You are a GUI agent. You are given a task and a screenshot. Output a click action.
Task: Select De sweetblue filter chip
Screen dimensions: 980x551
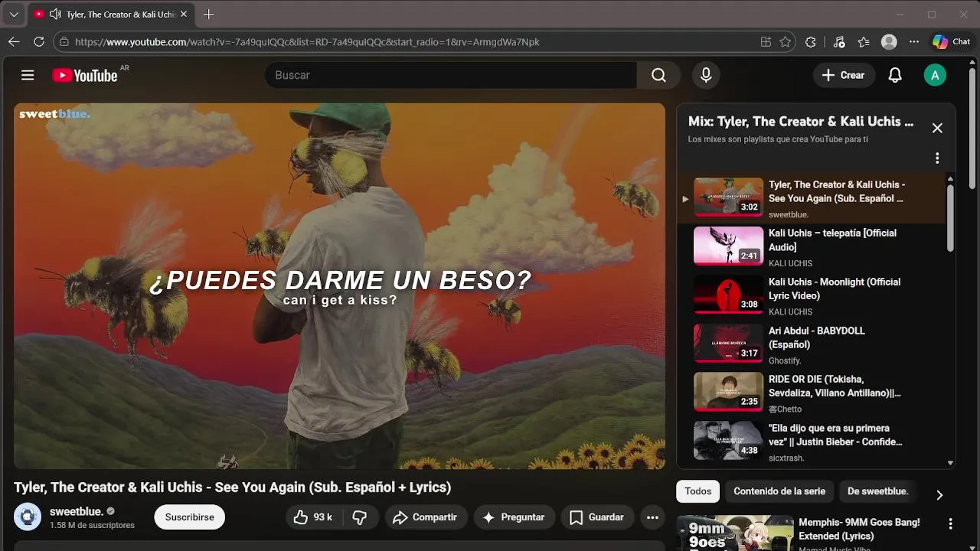(x=877, y=491)
